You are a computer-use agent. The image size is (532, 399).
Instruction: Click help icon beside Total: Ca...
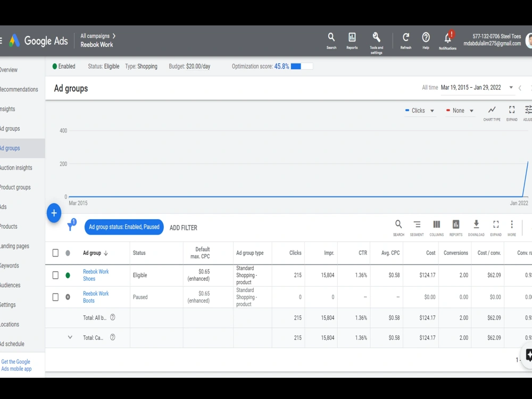[113, 337]
